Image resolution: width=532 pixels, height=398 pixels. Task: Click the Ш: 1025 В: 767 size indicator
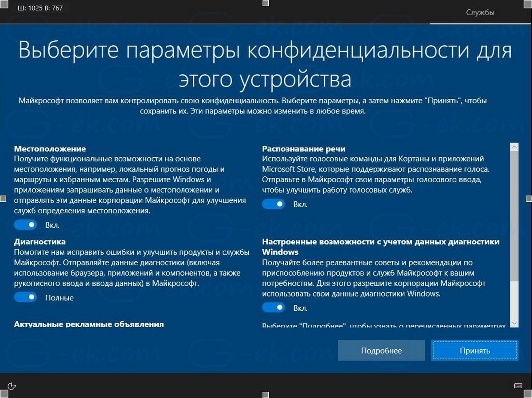41,8
